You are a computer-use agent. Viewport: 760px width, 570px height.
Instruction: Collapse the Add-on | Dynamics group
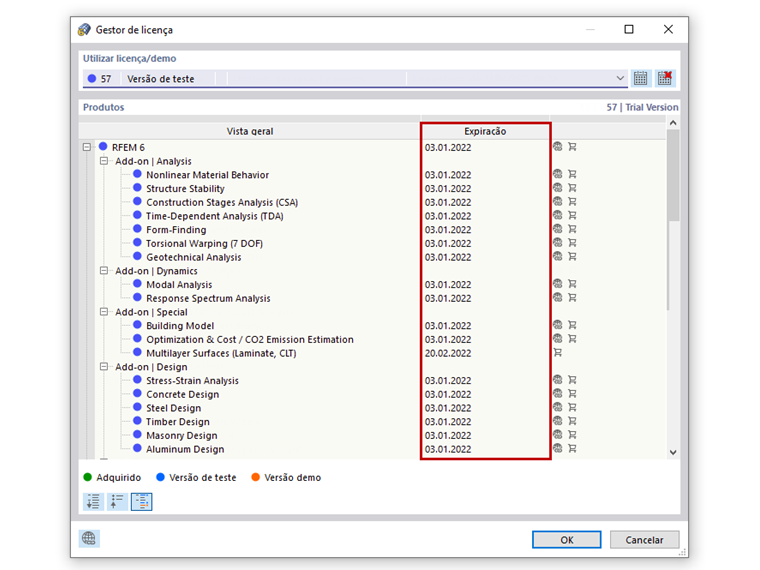[x=104, y=270]
